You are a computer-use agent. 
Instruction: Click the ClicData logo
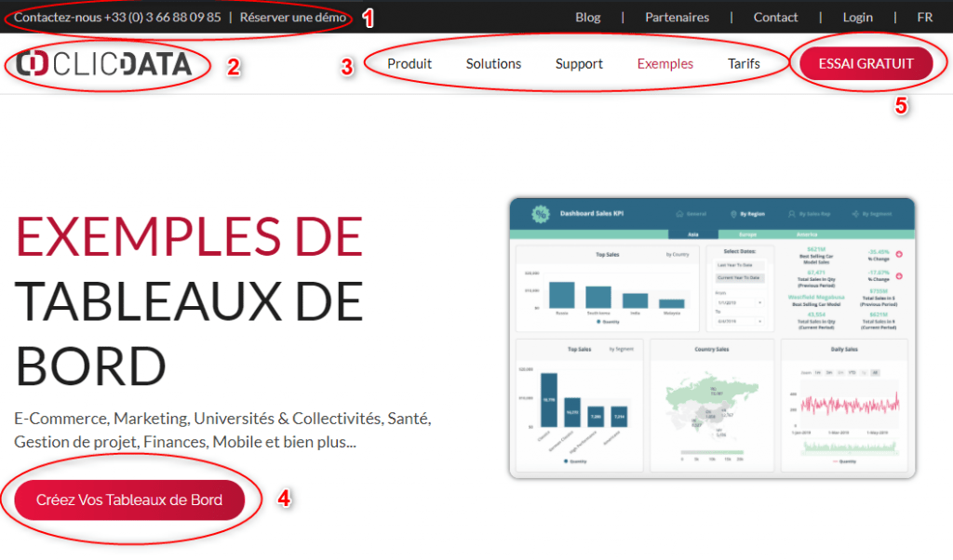(104, 64)
